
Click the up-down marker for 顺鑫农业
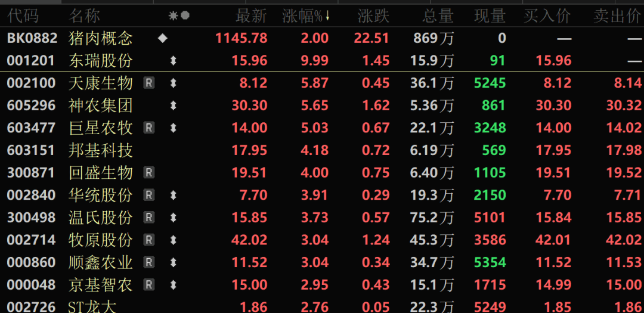174,262
